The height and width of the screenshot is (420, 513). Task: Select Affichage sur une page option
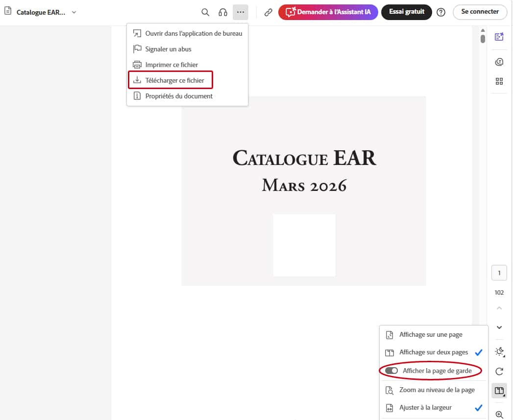430,335
